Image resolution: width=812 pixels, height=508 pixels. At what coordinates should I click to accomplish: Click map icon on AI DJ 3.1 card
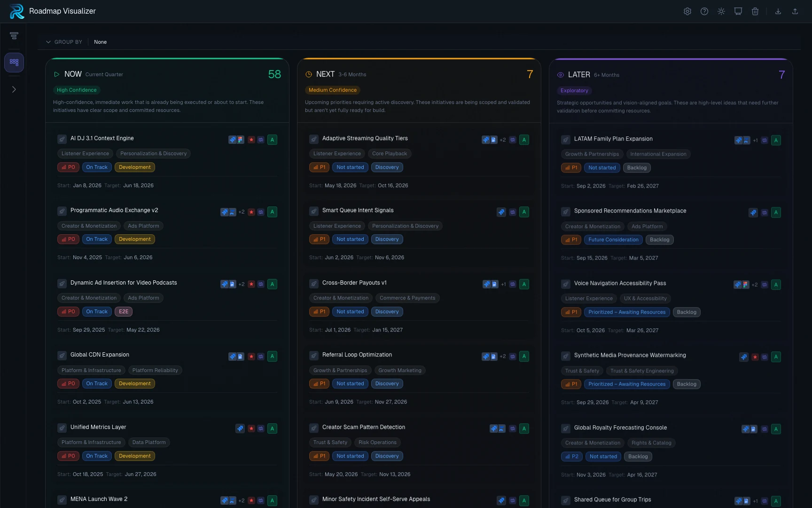click(261, 140)
